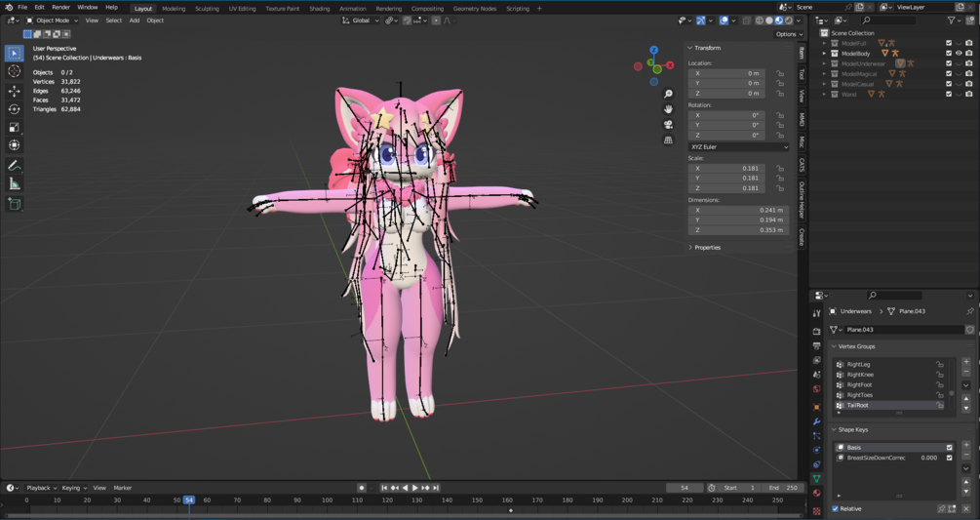Viewport: 980px width, 520px height.
Task: Activate the Scale tool
Action: (x=14, y=128)
